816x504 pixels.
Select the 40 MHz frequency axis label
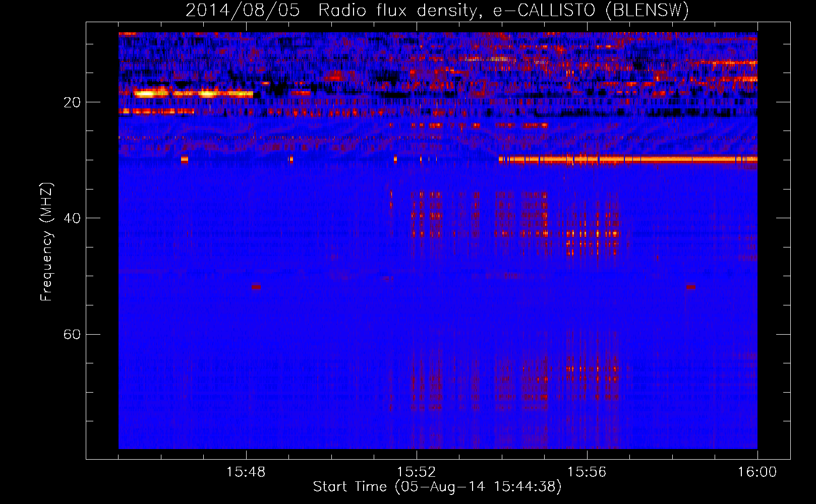coord(72,218)
